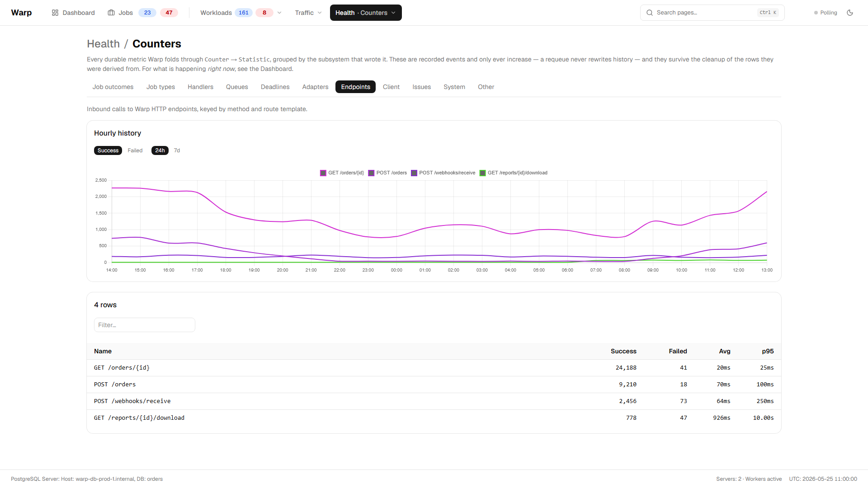Toggle GET /reports/{id}/download legend swatch
Viewport: 868px width, 488px height.
click(x=482, y=173)
